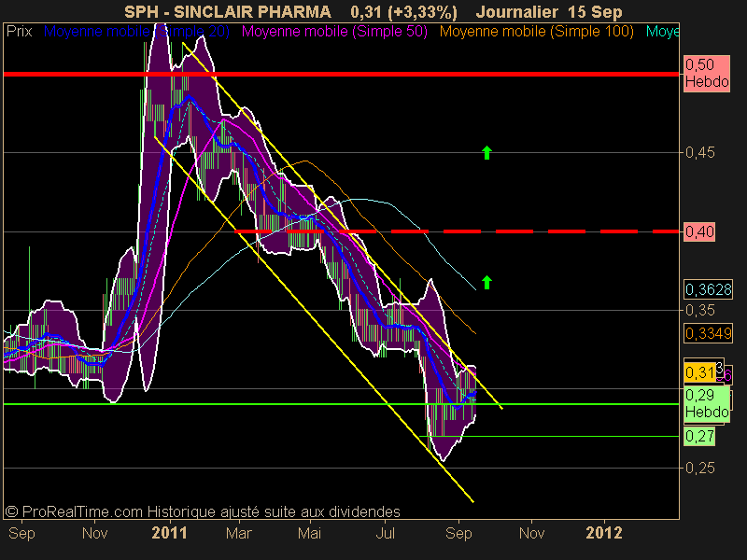The height and width of the screenshot is (560, 747).
Task: Click the 0,3628 cyan moving average value tag
Action: (x=708, y=289)
